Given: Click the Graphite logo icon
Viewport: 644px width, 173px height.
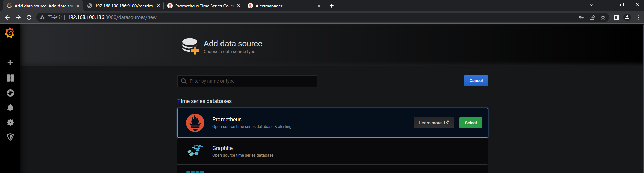Looking at the screenshot, I should [195, 151].
